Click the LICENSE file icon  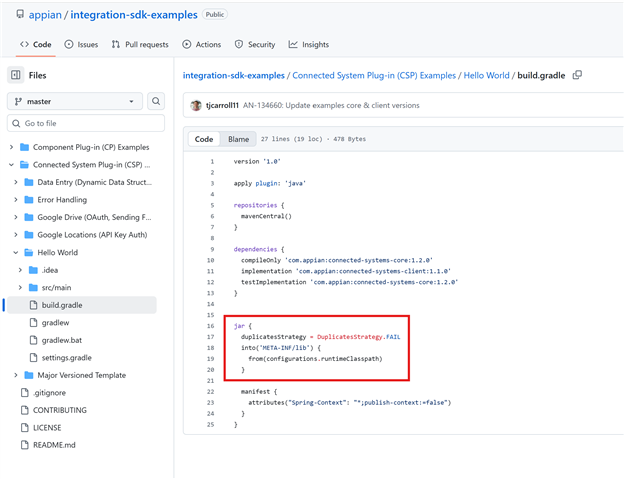coord(25,427)
